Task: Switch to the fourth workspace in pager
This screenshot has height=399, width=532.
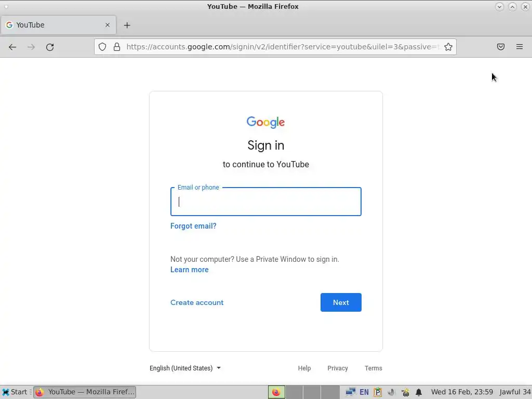Action: tap(330, 392)
